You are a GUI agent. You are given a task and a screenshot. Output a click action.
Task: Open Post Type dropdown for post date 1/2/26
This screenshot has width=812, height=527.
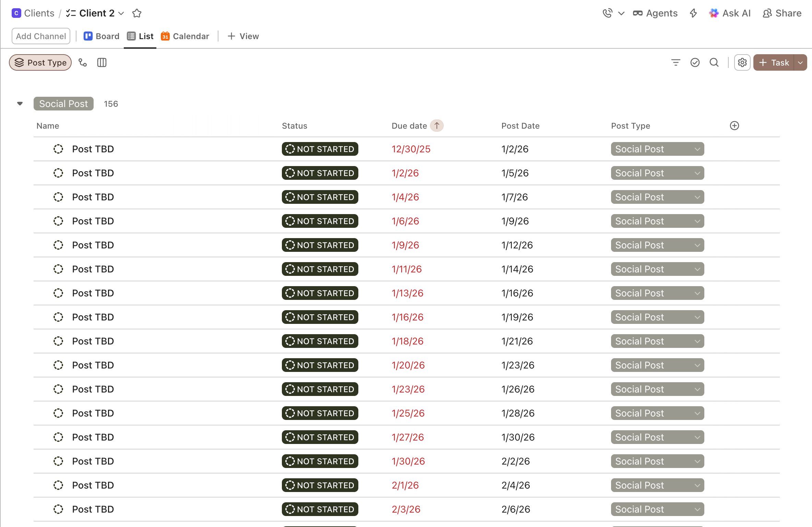pyautogui.click(x=657, y=149)
